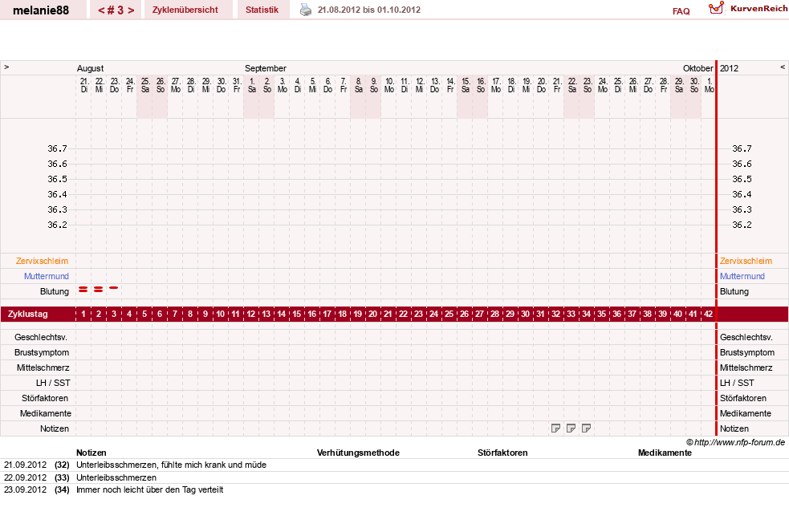Click the August month label
Image resolution: width=789 pixels, height=532 pixels.
click(90, 68)
